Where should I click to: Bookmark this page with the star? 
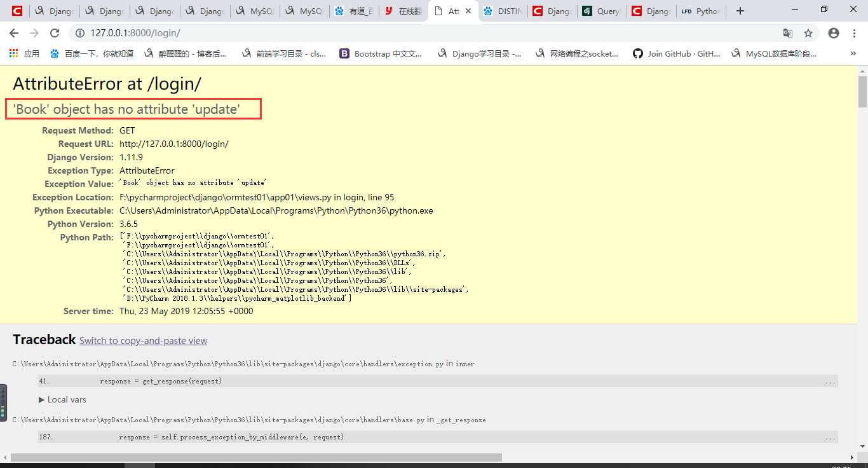[808, 33]
